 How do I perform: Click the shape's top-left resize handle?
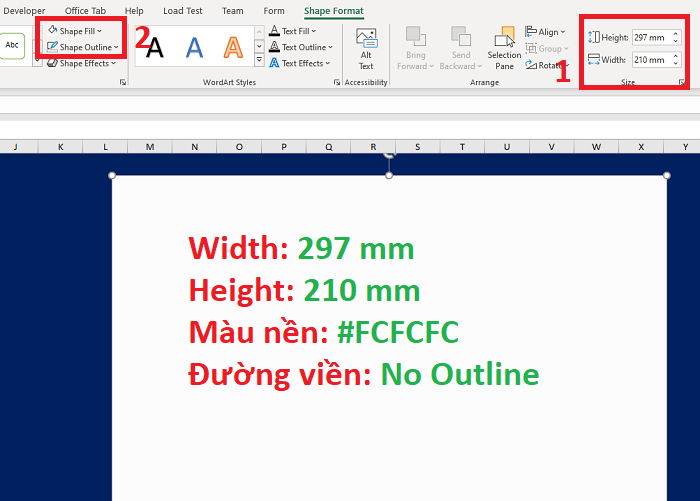click(x=112, y=175)
